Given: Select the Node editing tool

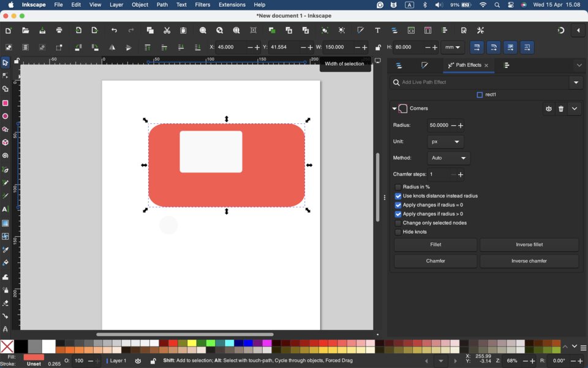Looking at the screenshot, I should (6, 76).
